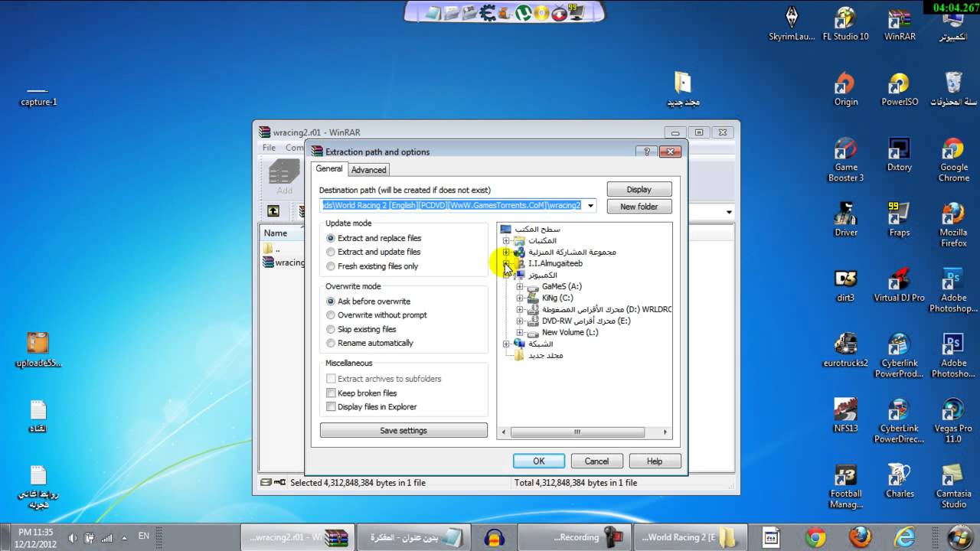
Task: Expand the (D:) WRLDRC drive node
Action: (x=520, y=309)
